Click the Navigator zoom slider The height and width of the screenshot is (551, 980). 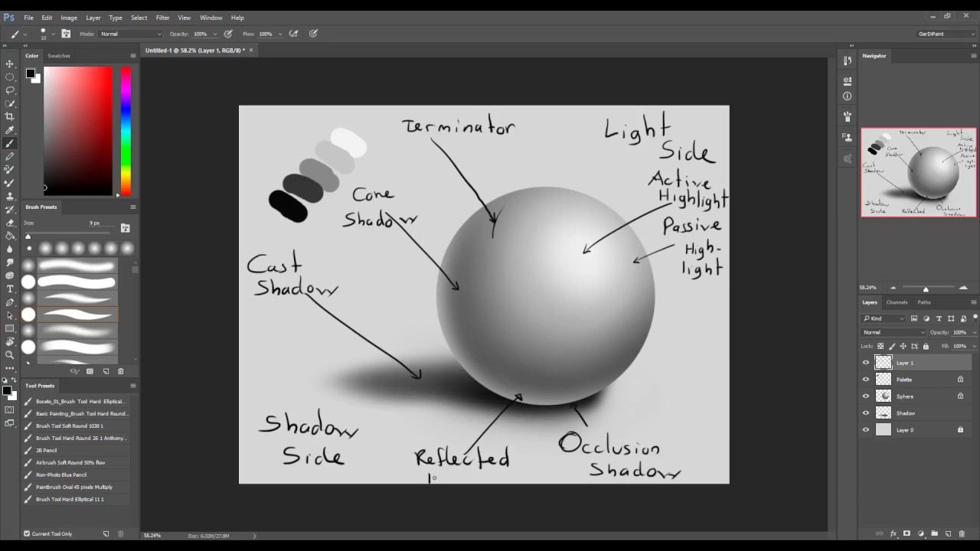point(926,289)
